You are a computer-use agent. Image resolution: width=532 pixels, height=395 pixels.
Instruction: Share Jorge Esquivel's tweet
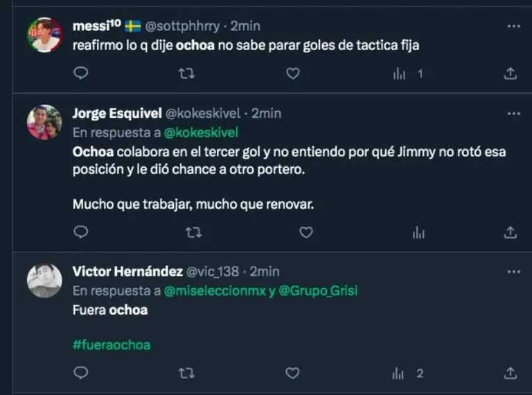click(x=511, y=232)
